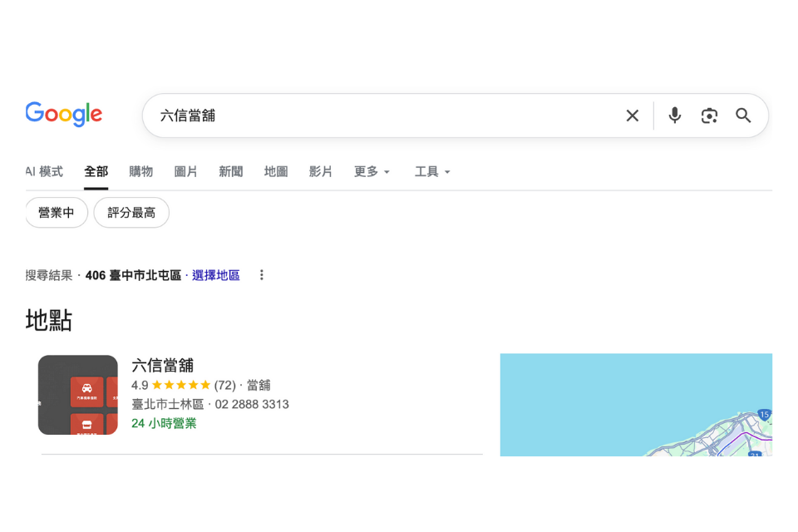Expand the 更多 dropdown menu
The height and width of the screenshot is (532, 798).
(x=372, y=171)
